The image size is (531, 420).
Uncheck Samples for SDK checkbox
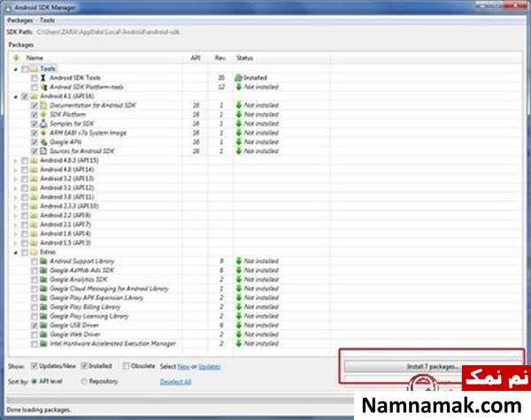(35, 124)
